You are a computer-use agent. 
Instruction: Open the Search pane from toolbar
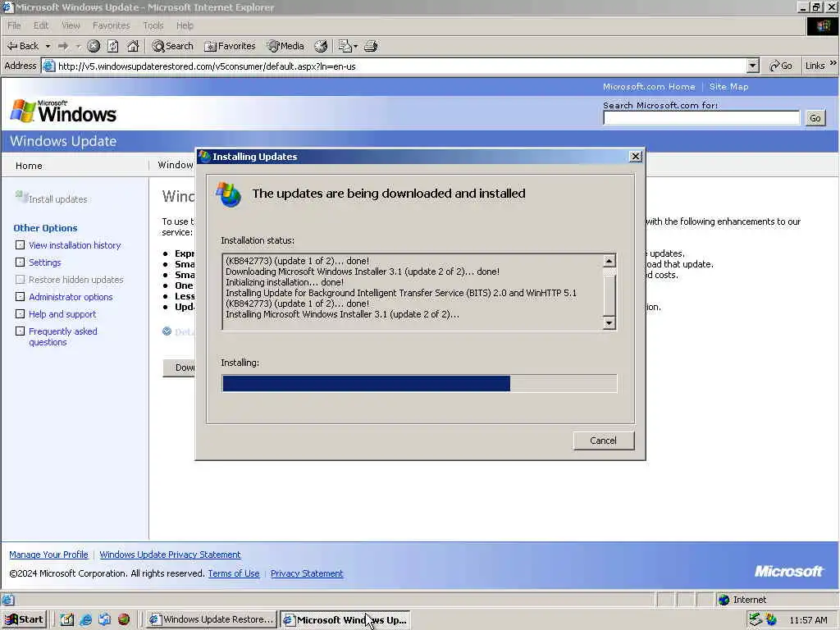[172, 46]
